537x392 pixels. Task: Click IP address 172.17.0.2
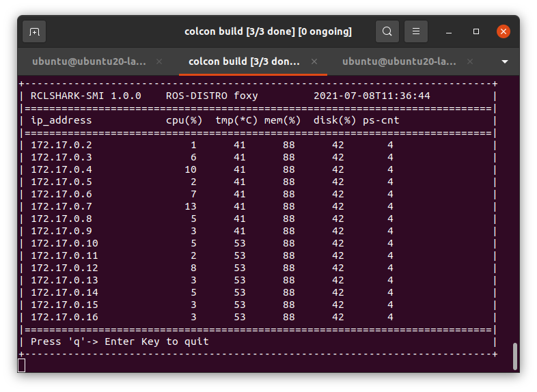(x=61, y=145)
